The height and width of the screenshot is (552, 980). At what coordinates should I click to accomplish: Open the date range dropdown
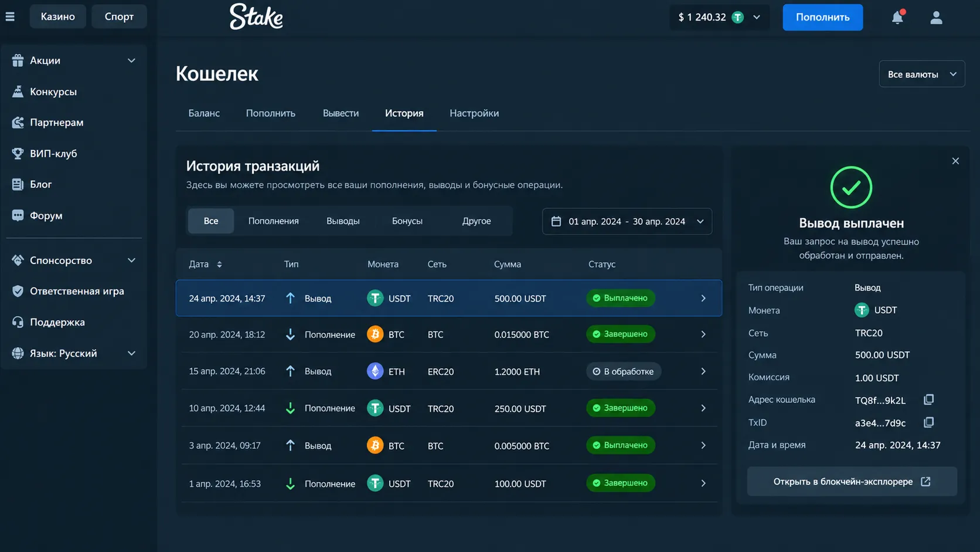[627, 221]
